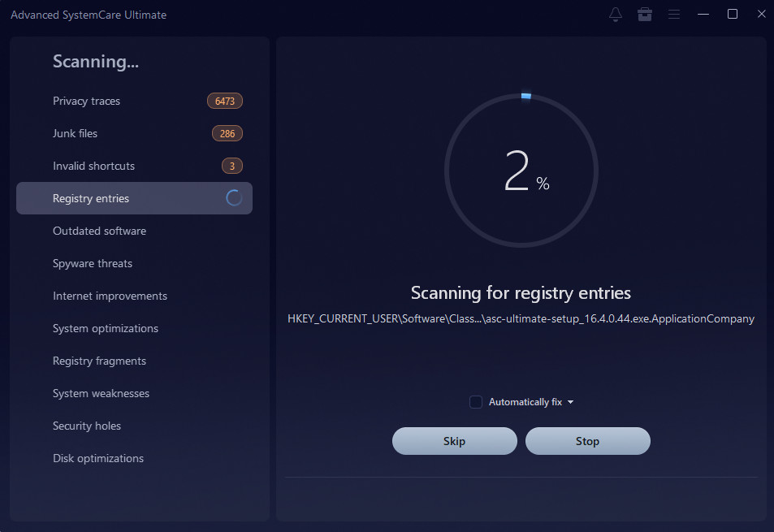This screenshot has width=774, height=532.
Task: Open the notifications bell icon
Action: [615, 15]
